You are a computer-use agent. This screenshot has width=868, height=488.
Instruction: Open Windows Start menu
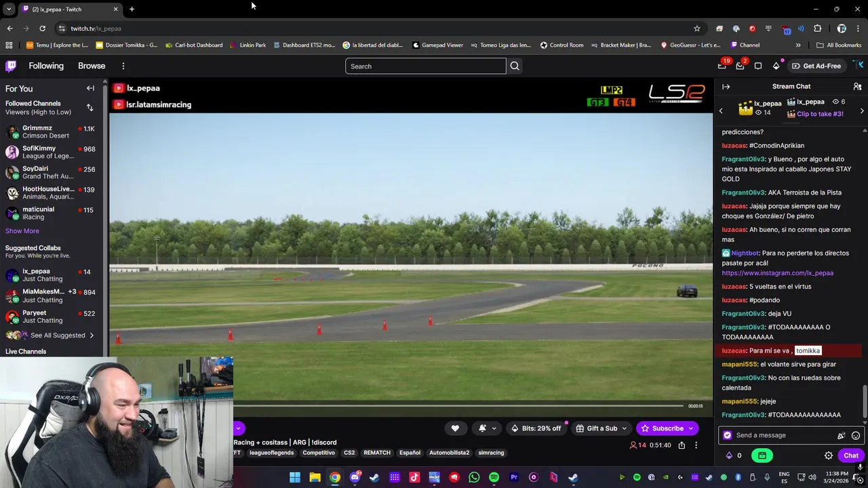click(295, 477)
